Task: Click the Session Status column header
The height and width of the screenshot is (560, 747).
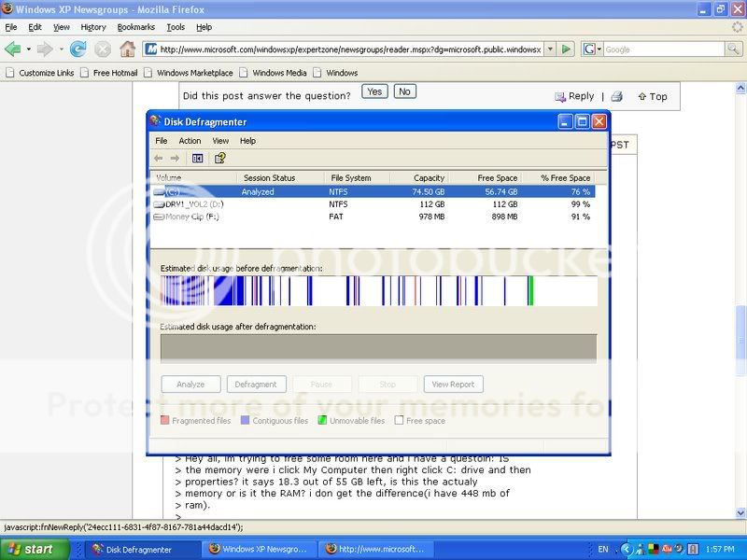Action: coord(280,178)
